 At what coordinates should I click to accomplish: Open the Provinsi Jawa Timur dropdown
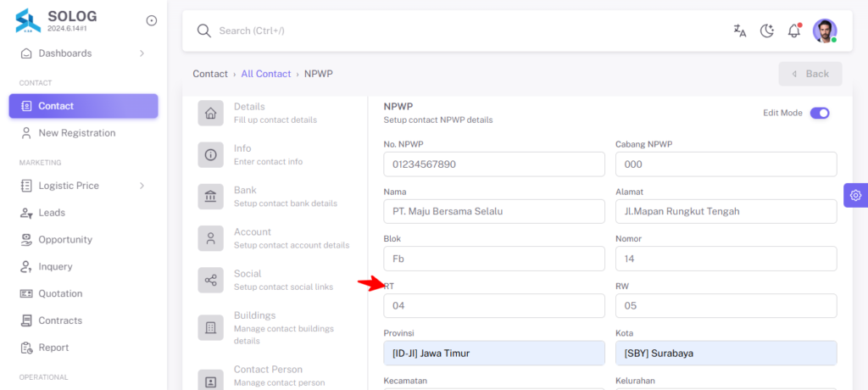494,353
